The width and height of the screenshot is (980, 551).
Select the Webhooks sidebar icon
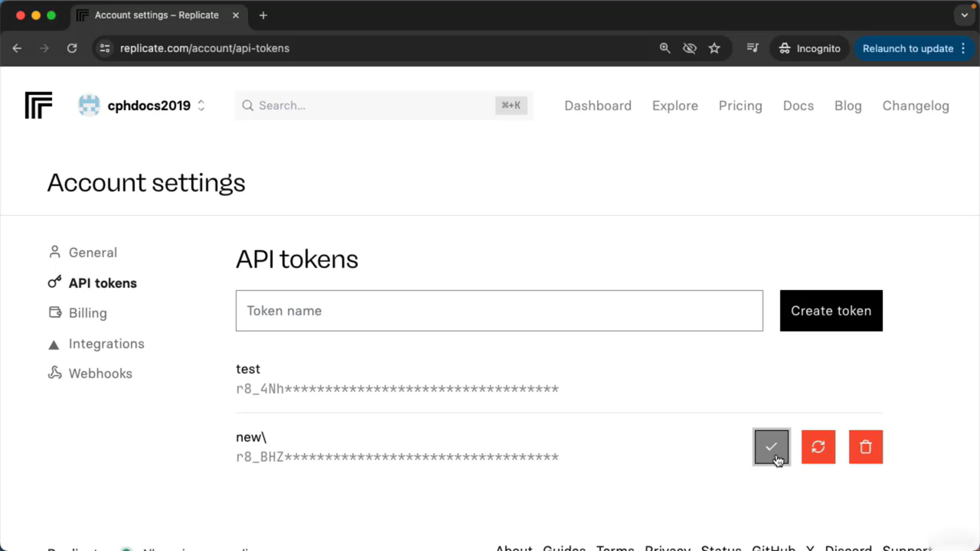[54, 373]
